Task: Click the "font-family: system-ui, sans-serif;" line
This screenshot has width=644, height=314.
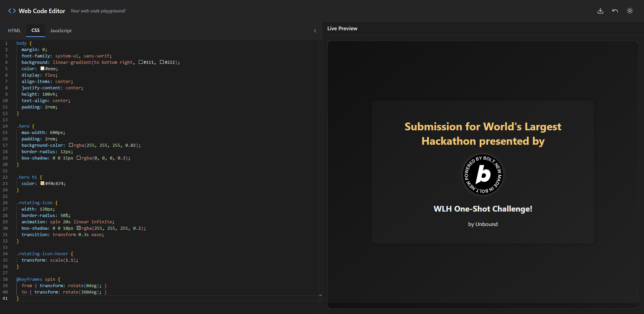Action: click(67, 56)
